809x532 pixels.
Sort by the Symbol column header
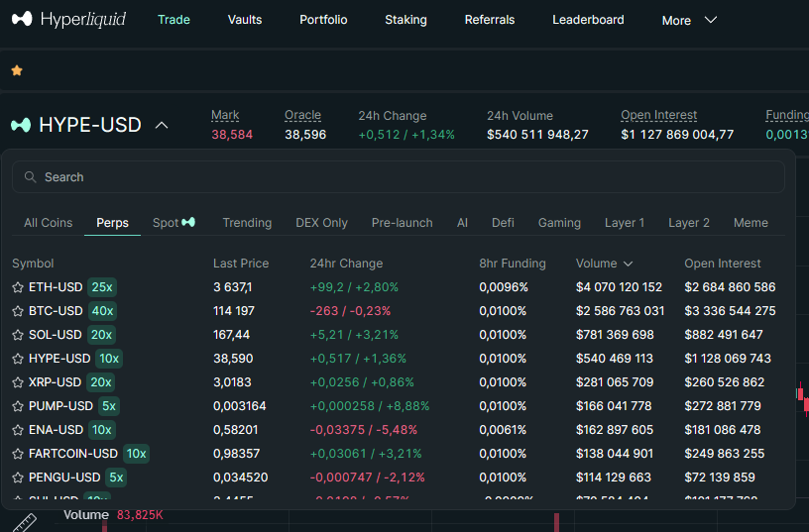(33, 264)
